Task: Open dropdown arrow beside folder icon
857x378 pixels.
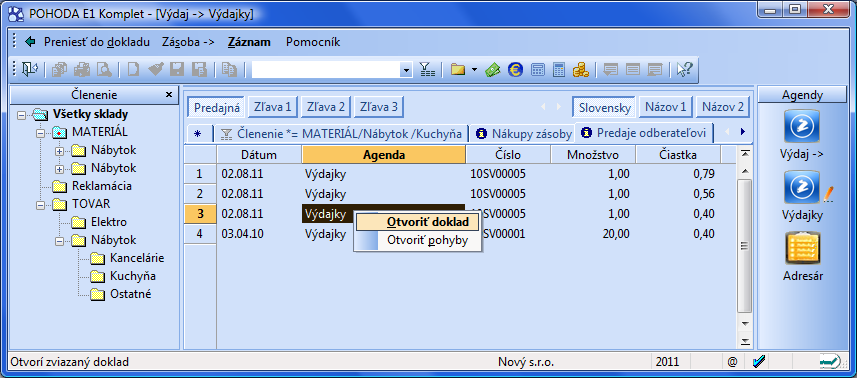Action: 474,69
